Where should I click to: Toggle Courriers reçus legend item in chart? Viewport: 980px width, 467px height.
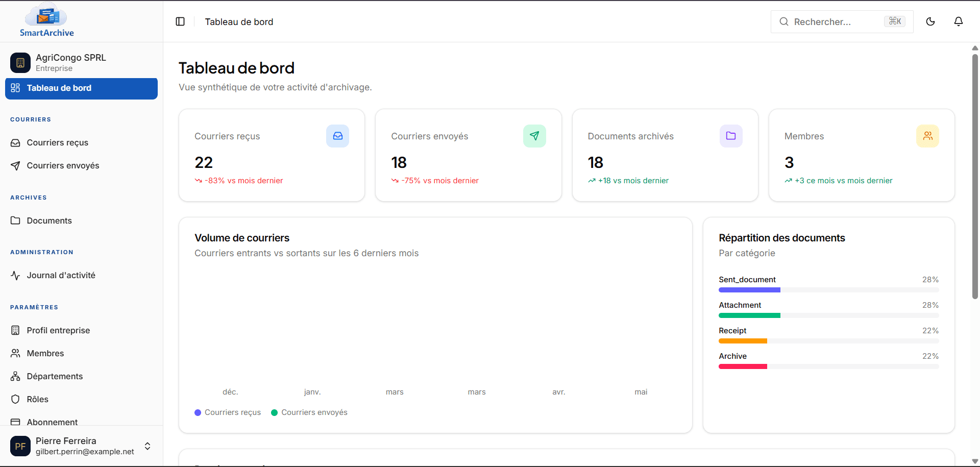[x=228, y=412]
